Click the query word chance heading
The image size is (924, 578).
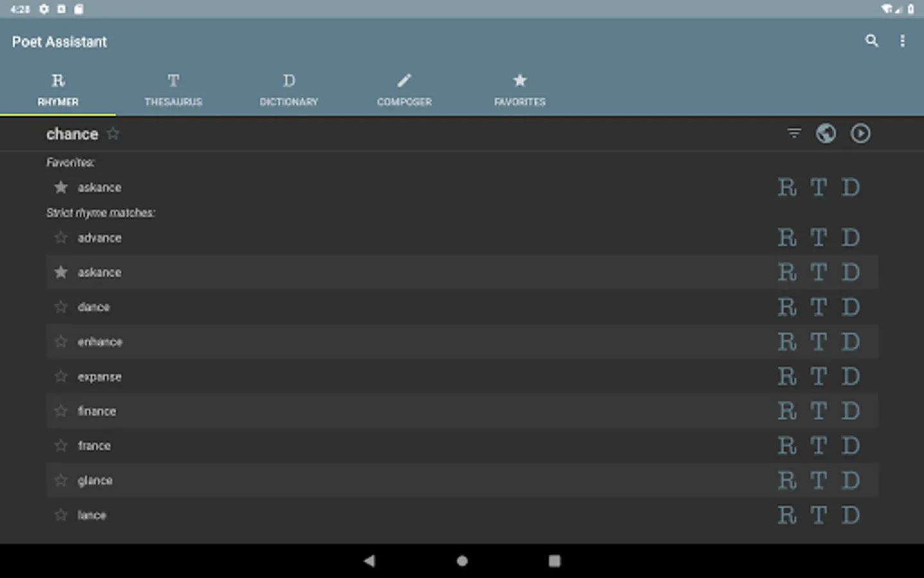coord(72,134)
